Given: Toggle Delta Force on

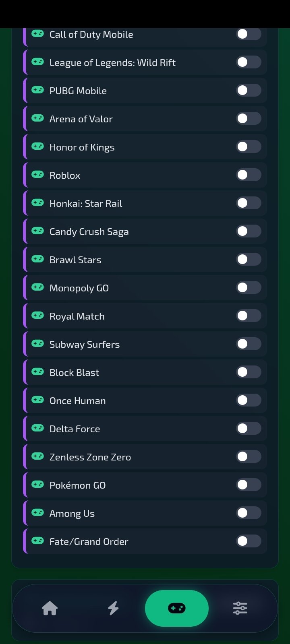Looking at the screenshot, I should 249,428.
